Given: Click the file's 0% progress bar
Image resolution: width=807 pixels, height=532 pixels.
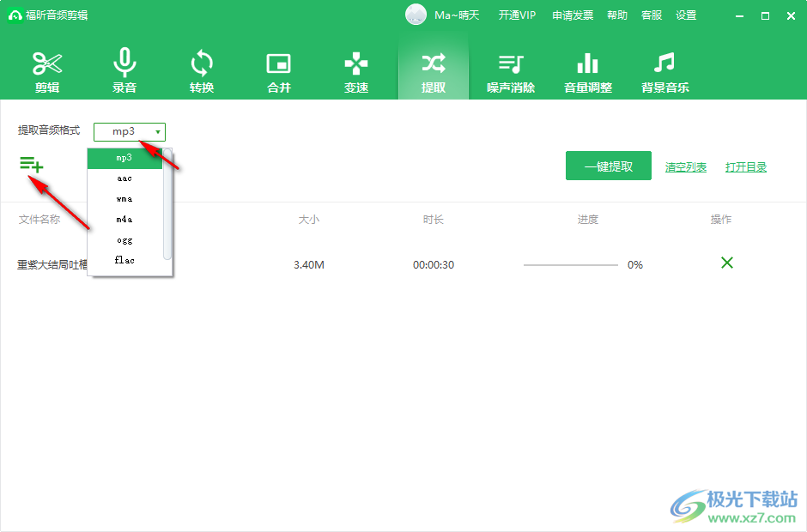Looking at the screenshot, I should 570,265.
